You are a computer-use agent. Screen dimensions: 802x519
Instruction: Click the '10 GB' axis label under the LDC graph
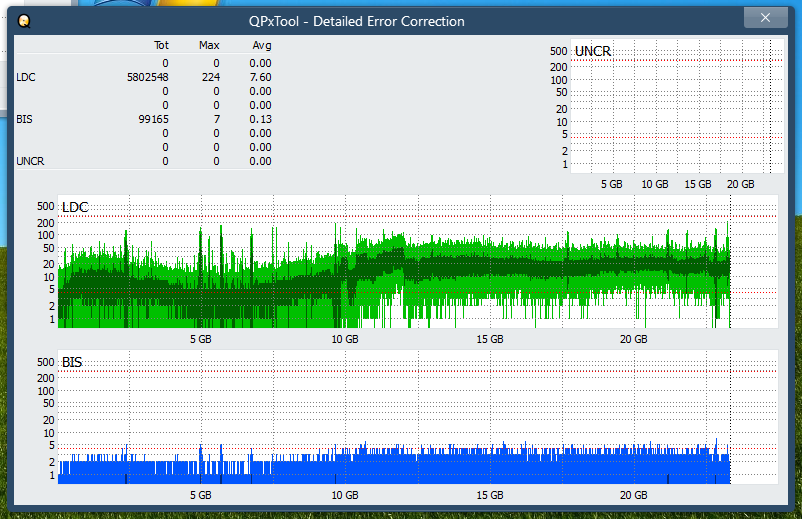pos(345,339)
